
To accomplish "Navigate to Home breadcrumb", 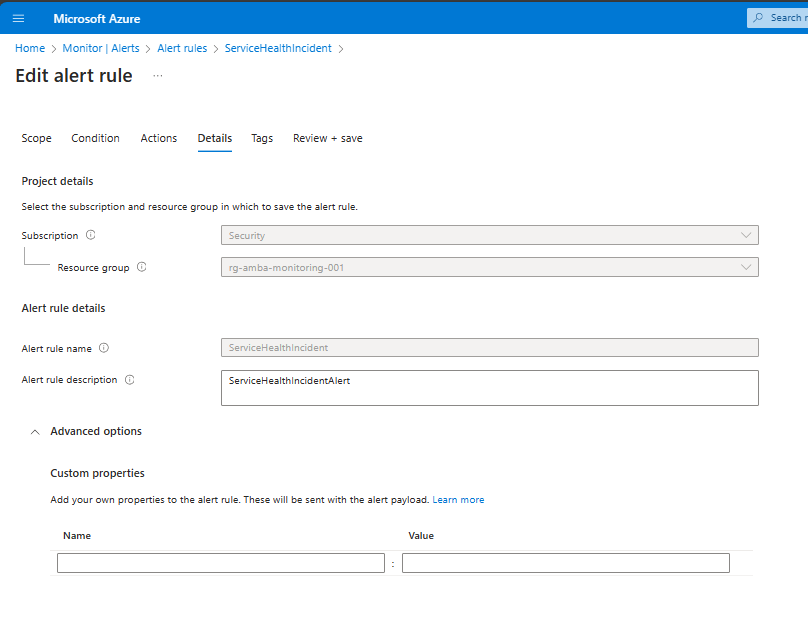I will coord(30,48).
